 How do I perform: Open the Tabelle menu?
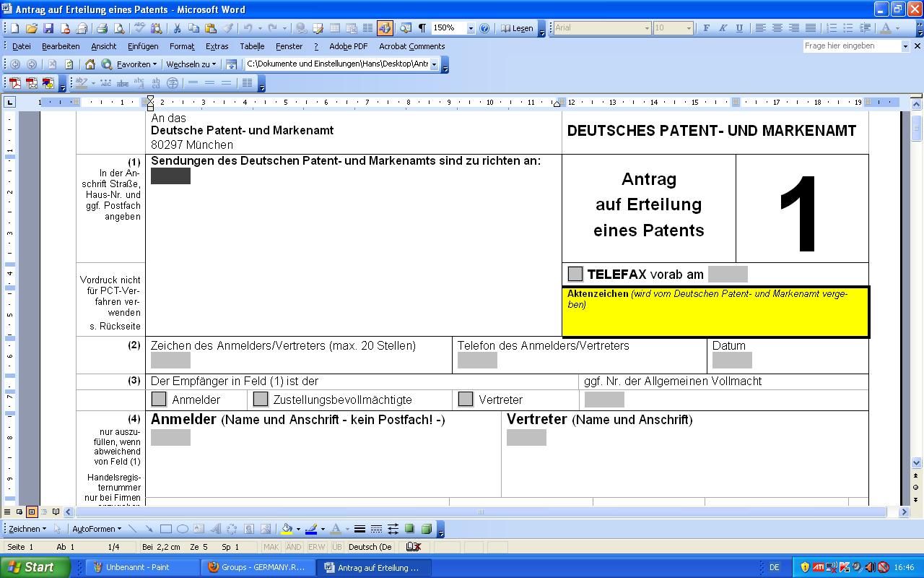click(252, 46)
